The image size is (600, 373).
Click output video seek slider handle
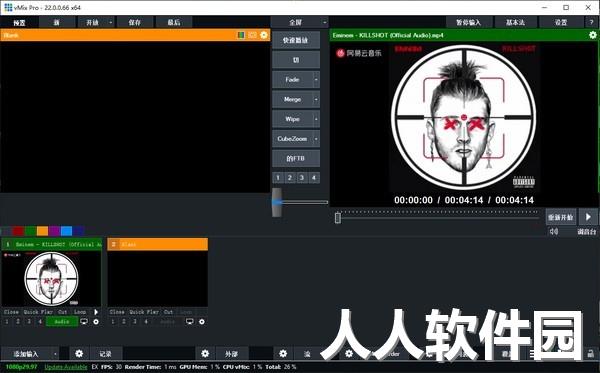(338, 218)
